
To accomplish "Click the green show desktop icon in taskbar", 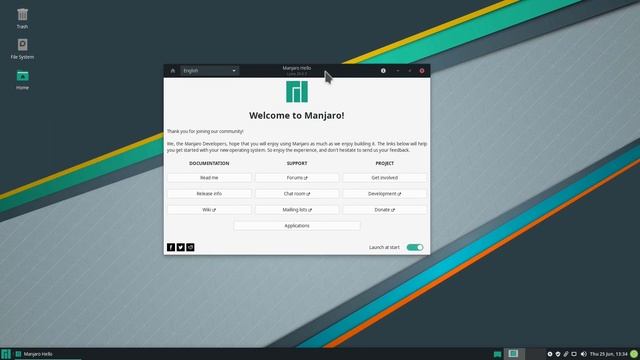I will tap(497, 354).
